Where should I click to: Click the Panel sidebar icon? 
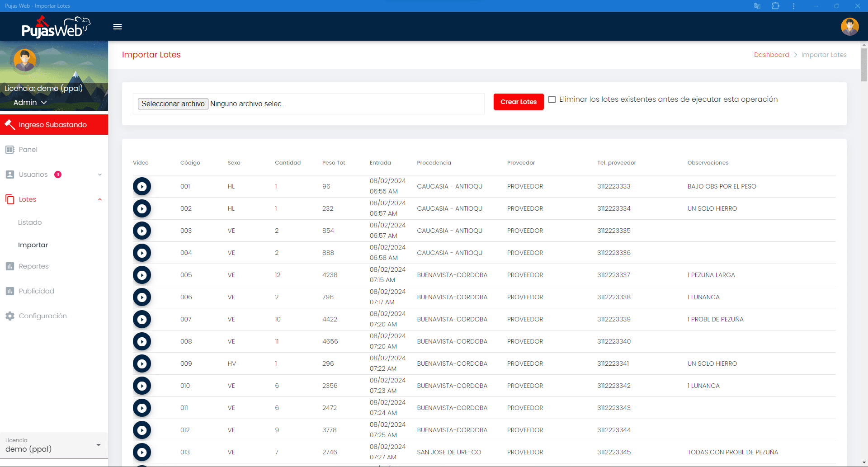pyautogui.click(x=10, y=150)
